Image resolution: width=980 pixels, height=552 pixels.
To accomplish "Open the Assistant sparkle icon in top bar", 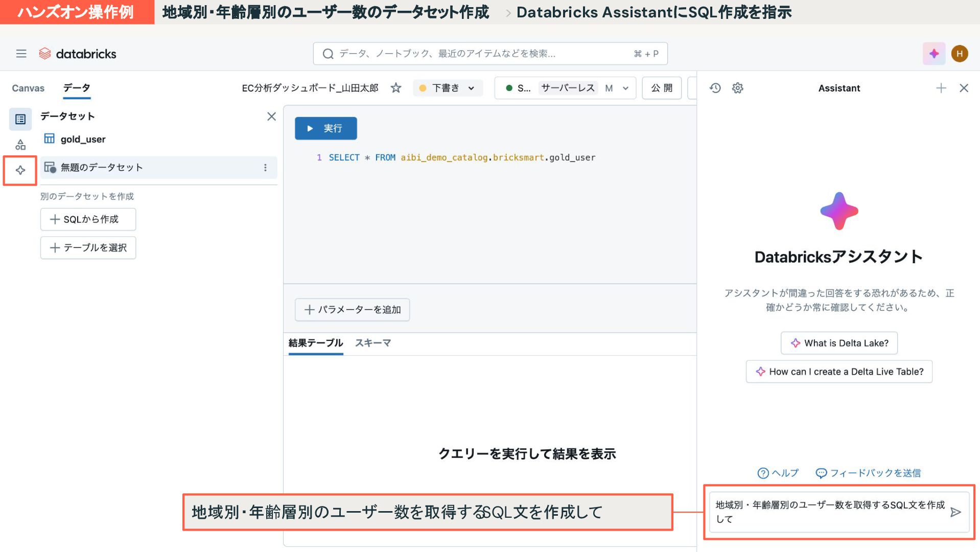I will (934, 54).
